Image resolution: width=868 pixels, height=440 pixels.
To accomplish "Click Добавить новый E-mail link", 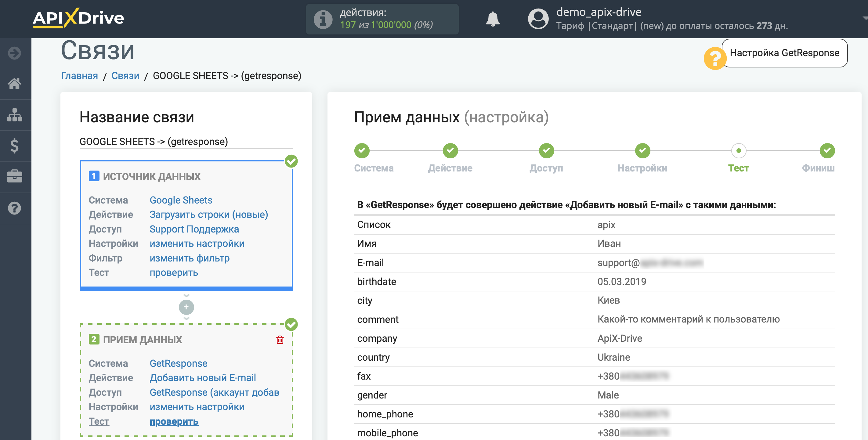I will pos(203,378).
